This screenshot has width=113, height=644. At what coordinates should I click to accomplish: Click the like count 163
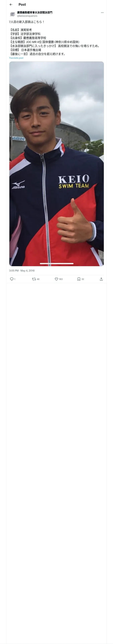[x=61, y=279]
